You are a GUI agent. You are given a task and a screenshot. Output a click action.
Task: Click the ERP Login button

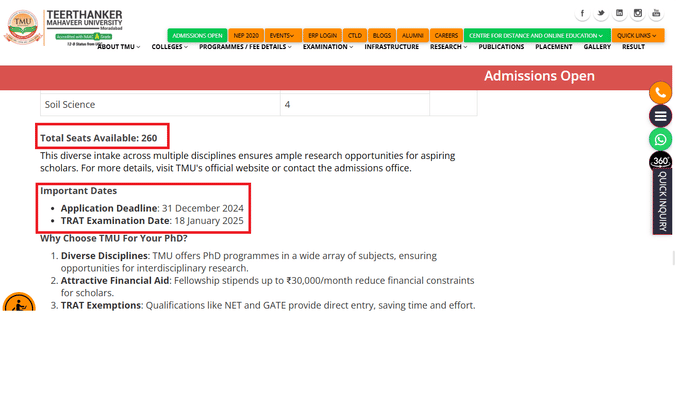point(322,36)
